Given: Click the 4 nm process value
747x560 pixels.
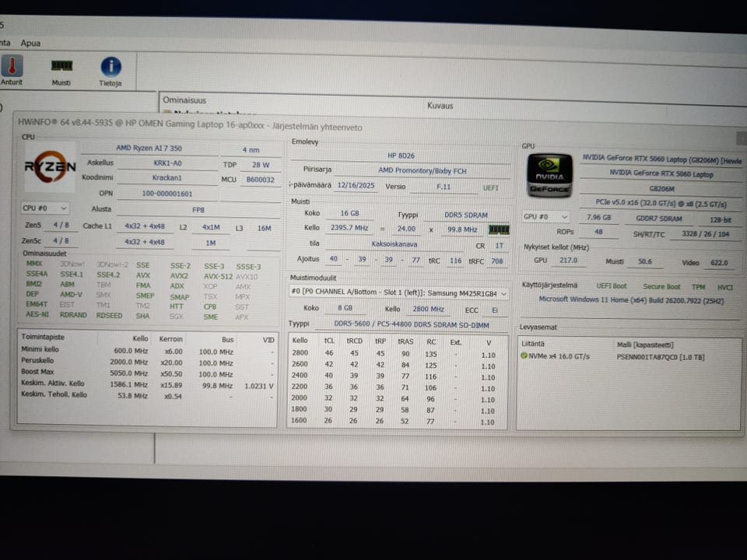Looking at the screenshot, I should [x=251, y=150].
